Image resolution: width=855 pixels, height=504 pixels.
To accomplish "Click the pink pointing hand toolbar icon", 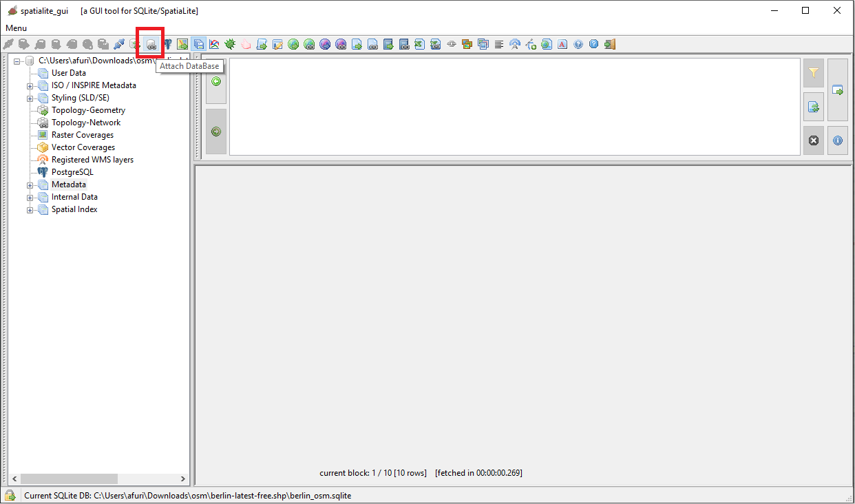I will [x=246, y=44].
